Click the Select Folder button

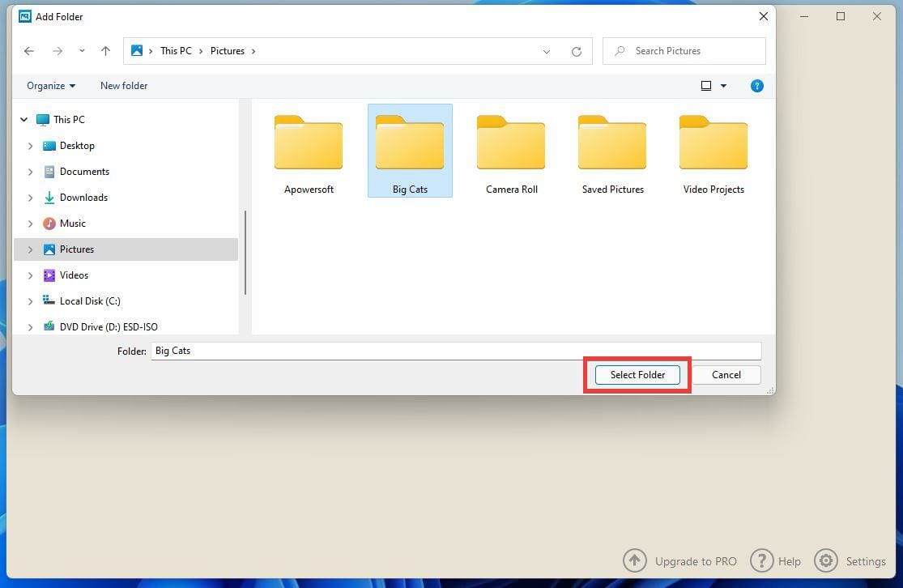coord(637,374)
